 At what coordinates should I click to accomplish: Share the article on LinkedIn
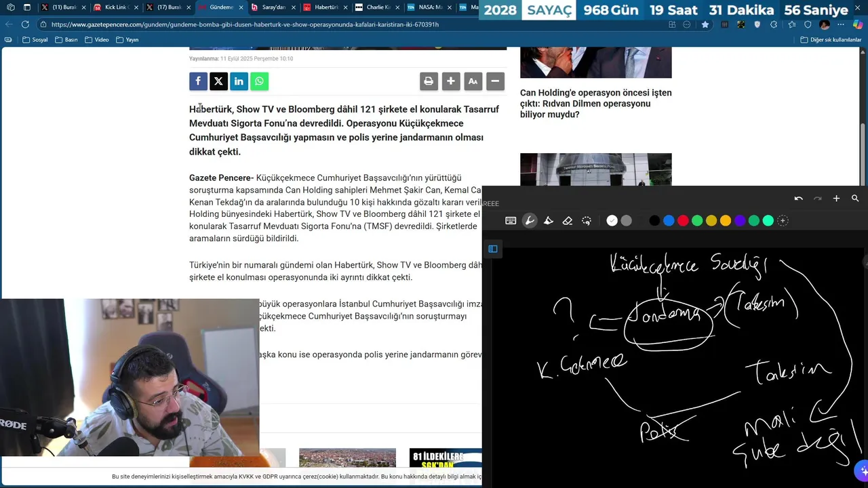tap(239, 81)
